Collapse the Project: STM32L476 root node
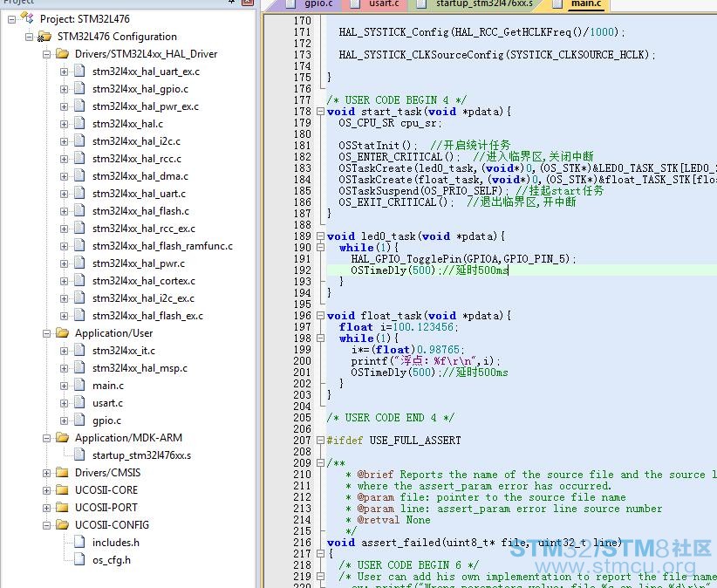 [11, 19]
